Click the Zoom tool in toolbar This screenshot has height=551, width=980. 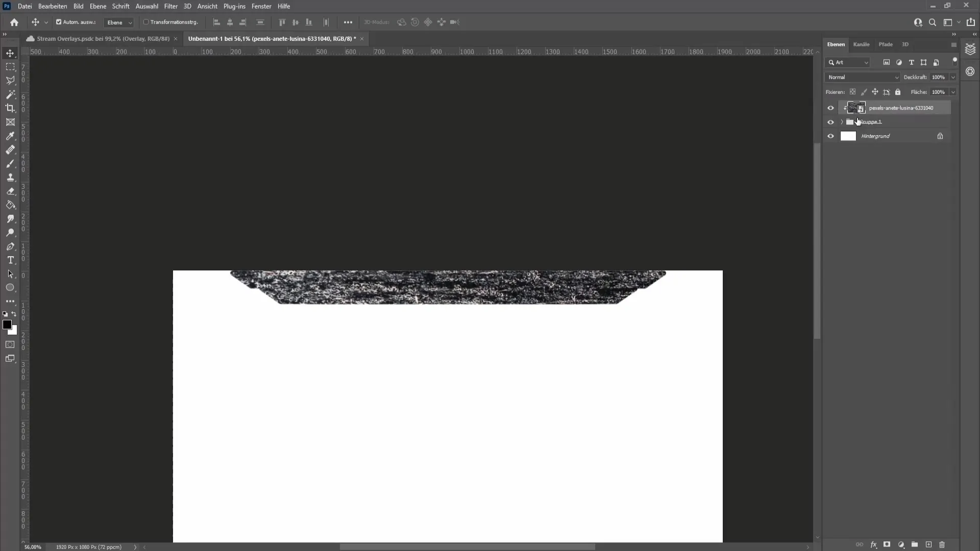pos(10,232)
